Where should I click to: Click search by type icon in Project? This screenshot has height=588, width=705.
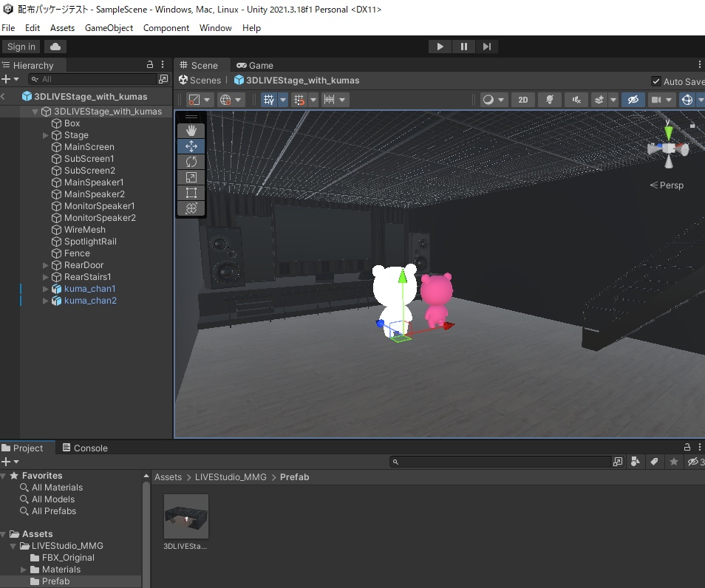pos(636,462)
